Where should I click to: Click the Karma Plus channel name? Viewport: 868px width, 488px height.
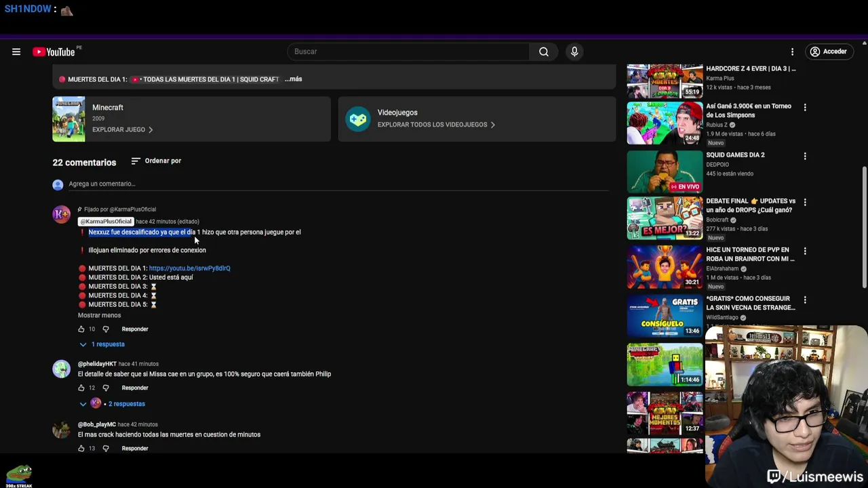tap(719, 79)
